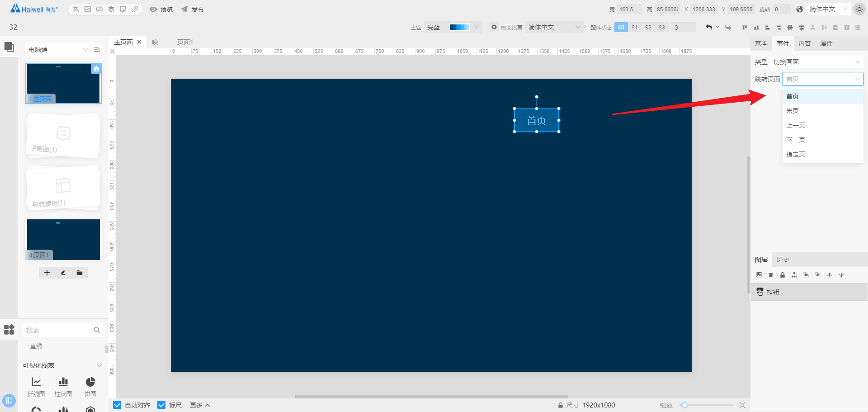Choose 首页 in the dropdown list
Screen dimensions: 868x412
(x=823, y=96)
